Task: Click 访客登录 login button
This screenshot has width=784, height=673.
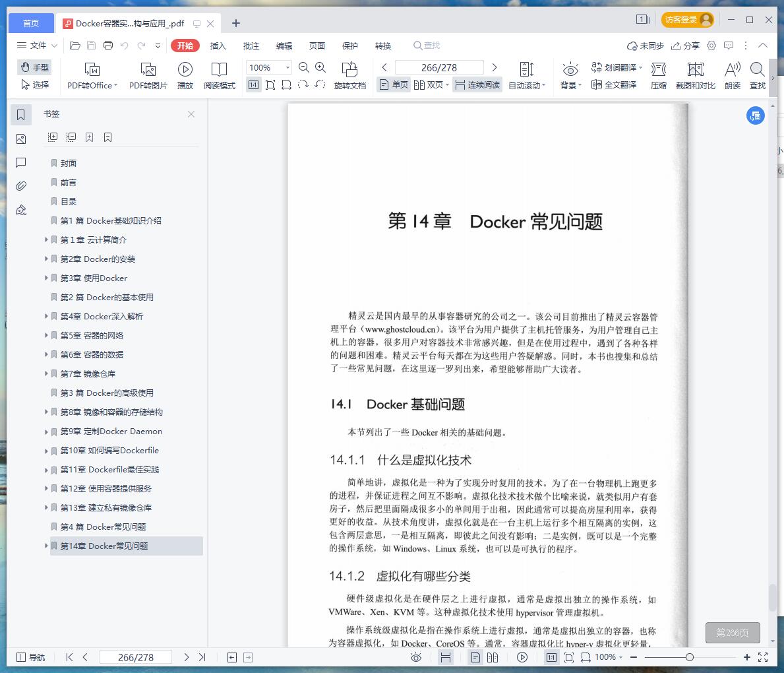Action: point(687,20)
